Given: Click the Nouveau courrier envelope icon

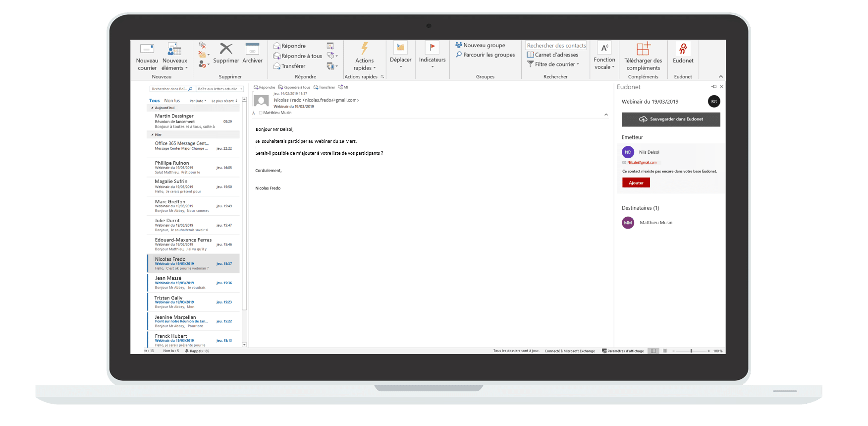Looking at the screenshot, I should [x=147, y=49].
